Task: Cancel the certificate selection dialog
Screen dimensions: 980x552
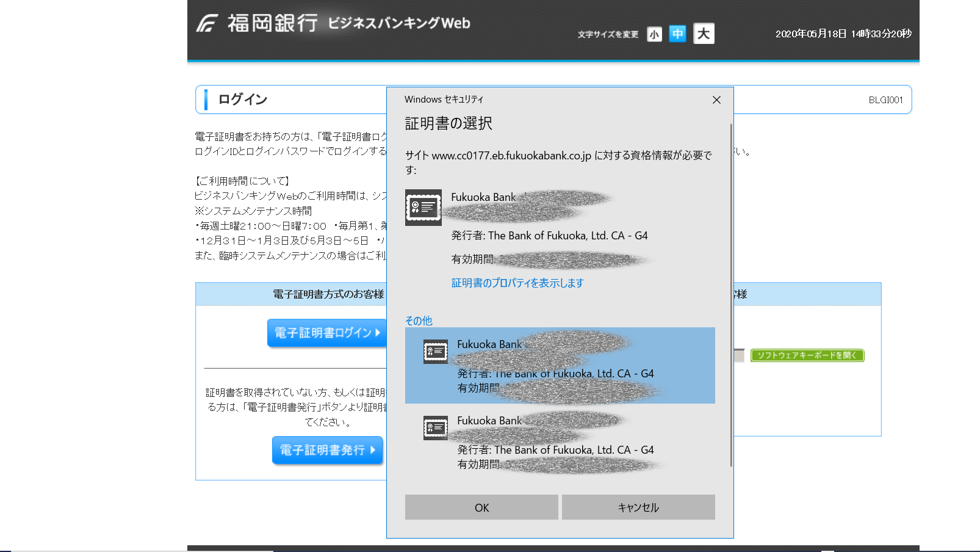Action: point(638,507)
